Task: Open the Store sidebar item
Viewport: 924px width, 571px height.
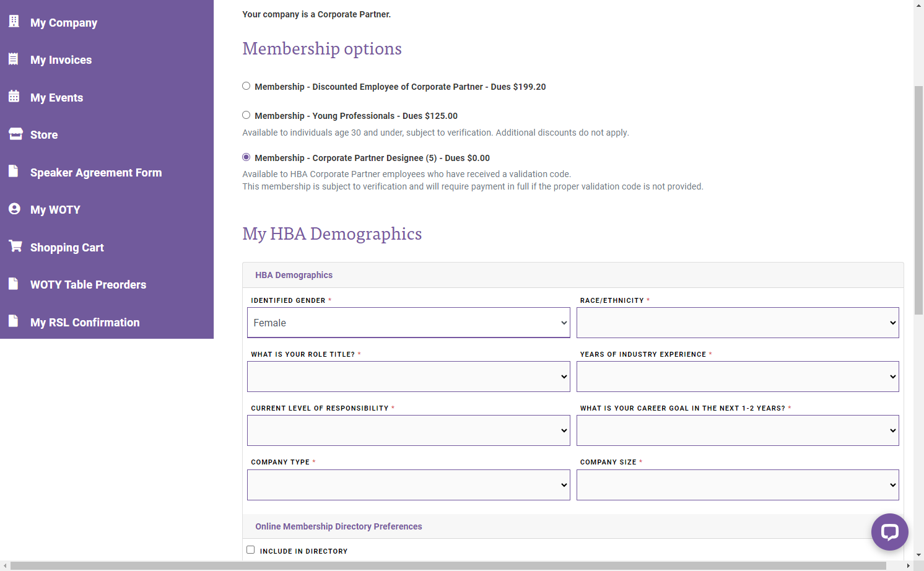Action: coord(44,135)
